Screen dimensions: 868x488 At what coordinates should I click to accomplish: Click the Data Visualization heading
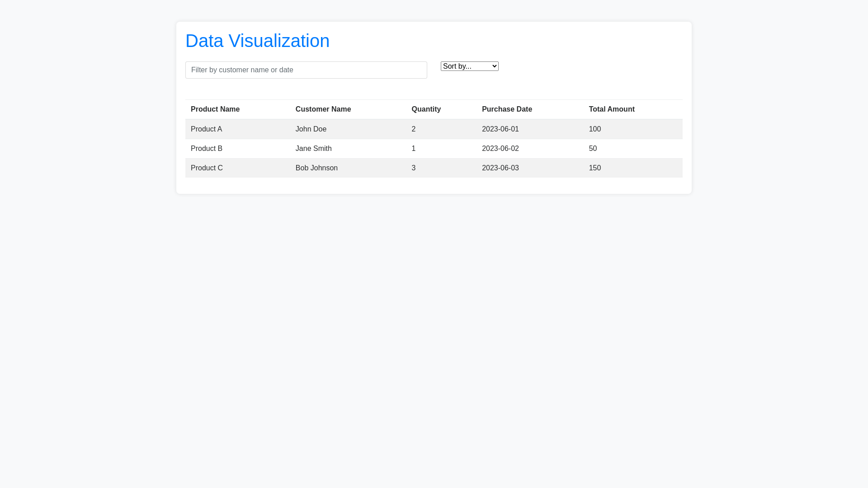click(x=257, y=41)
